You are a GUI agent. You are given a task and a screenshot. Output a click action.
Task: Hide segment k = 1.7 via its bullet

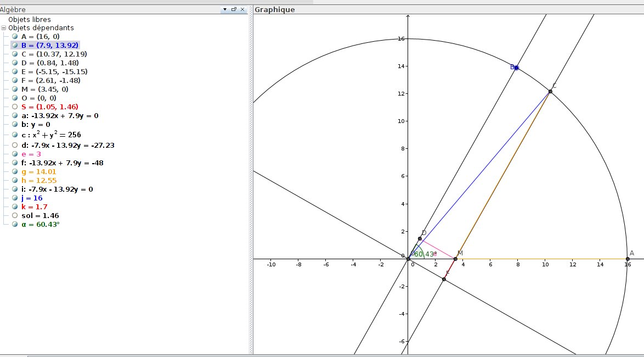coord(15,207)
